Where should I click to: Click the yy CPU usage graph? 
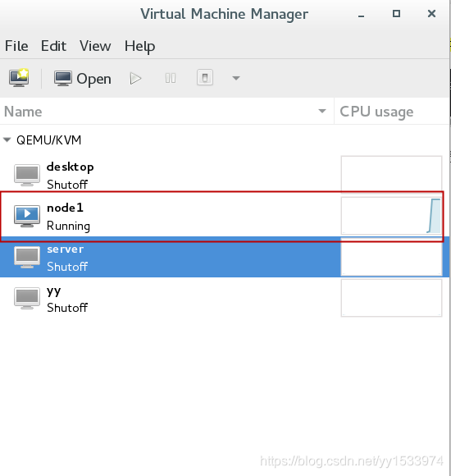click(x=391, y=298)
